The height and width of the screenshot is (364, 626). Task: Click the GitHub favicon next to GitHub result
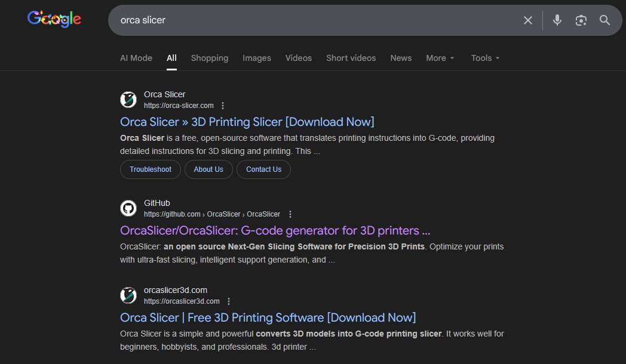point(128,208)
